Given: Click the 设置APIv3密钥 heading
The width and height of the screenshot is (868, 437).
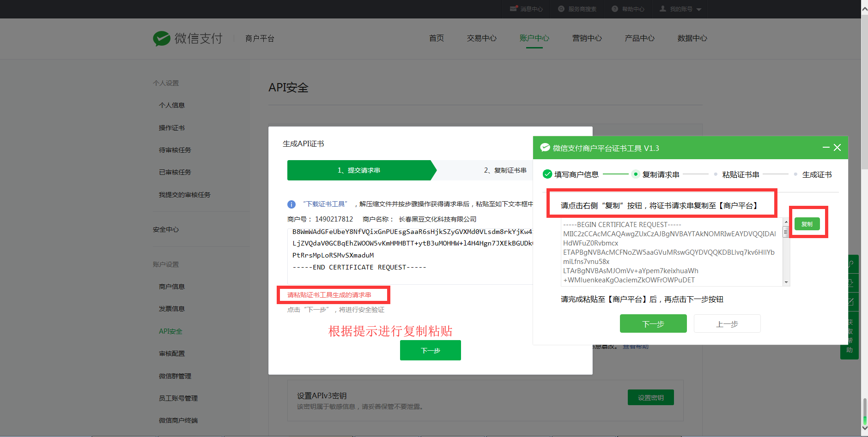Looking at the screenshot, I should [322, 396].
